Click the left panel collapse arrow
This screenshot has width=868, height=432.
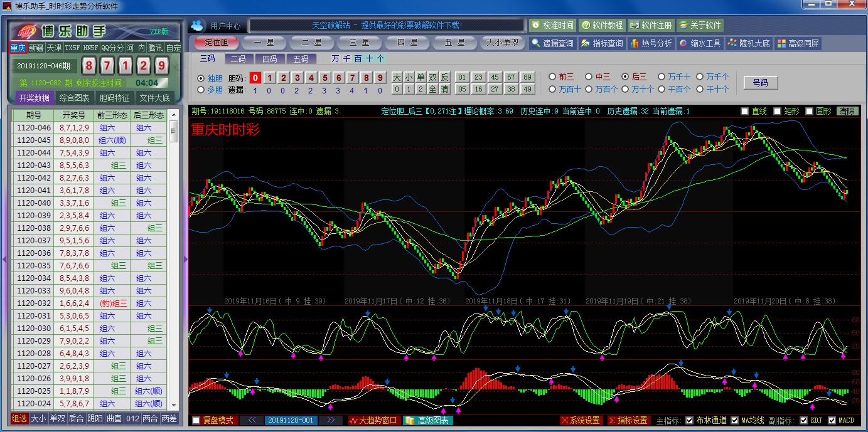point(4,258)
